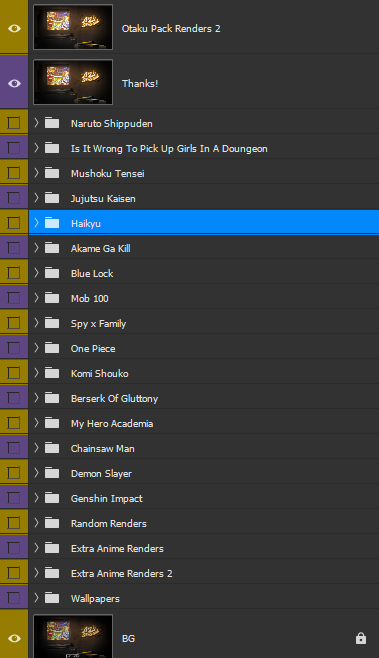Expand the Mob 100 group

[x=37, y=298]
